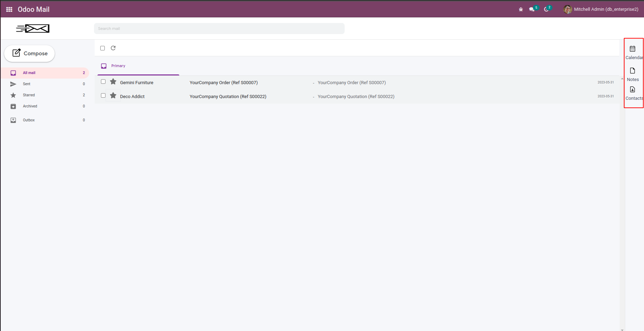Switch to the Primary tab

[138, 66]
